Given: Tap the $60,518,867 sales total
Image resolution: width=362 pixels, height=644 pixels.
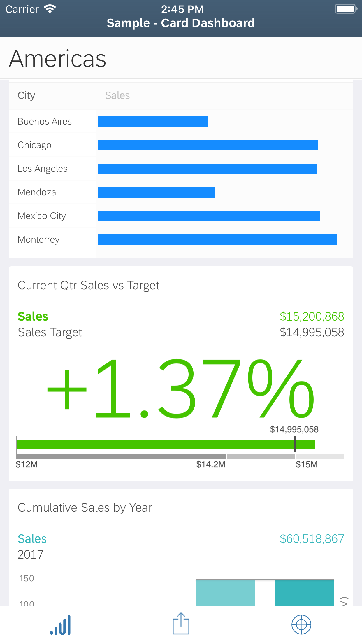Looking at the screenshot, I should 312,539.
